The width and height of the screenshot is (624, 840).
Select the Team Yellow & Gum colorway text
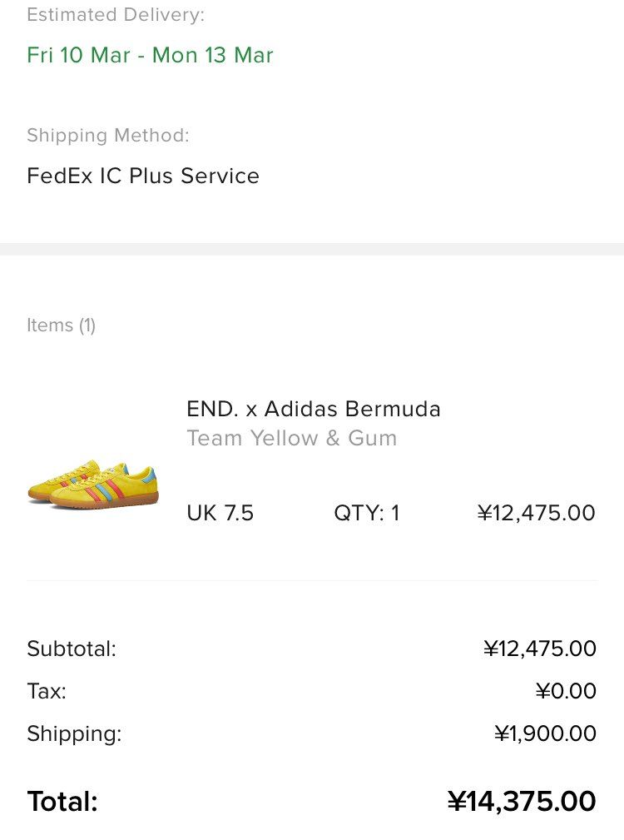coord(291,438)
